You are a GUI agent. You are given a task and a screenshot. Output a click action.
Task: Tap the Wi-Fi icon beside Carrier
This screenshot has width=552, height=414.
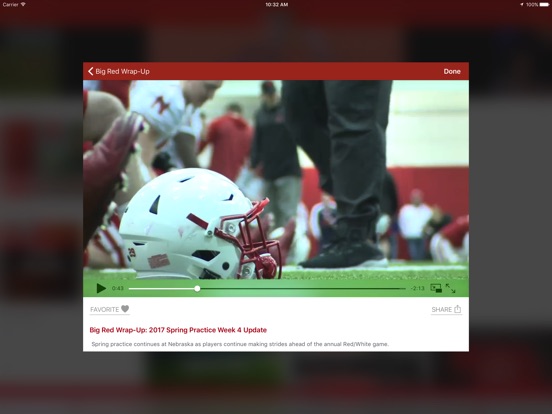coord(24,5)
